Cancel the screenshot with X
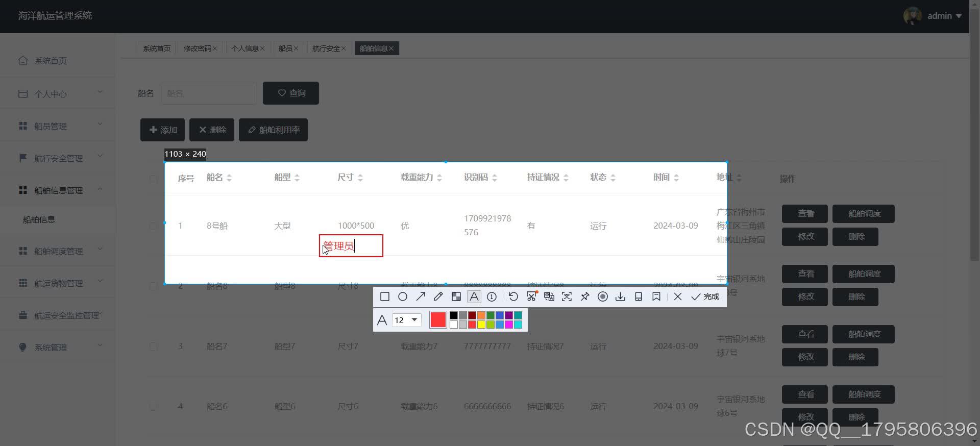980x446 pixels. [x=678, y=296]
